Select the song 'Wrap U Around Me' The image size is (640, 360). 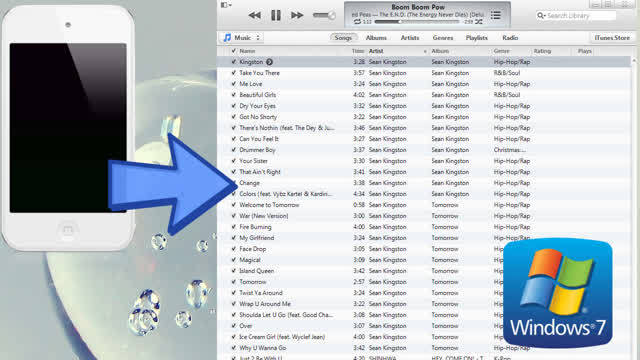tap(265, 304)
